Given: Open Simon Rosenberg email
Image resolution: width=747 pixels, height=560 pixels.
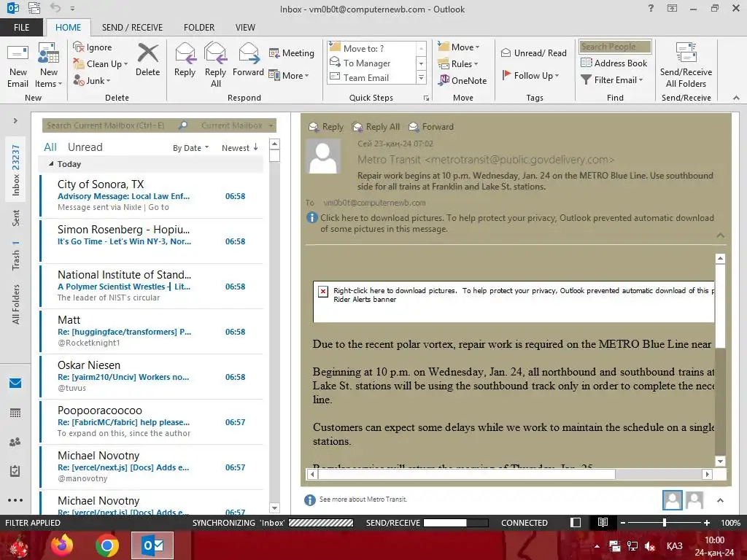Looking at the screenshot, I should (x=152, y=241).
